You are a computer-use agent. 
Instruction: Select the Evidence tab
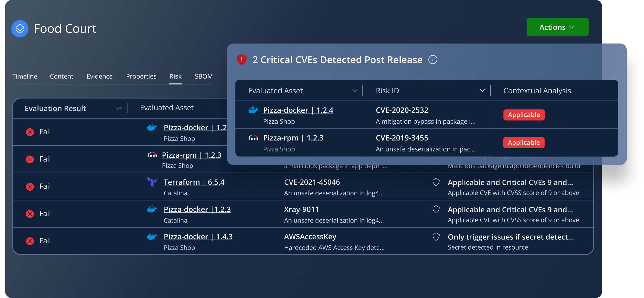[x=100, y=76]
